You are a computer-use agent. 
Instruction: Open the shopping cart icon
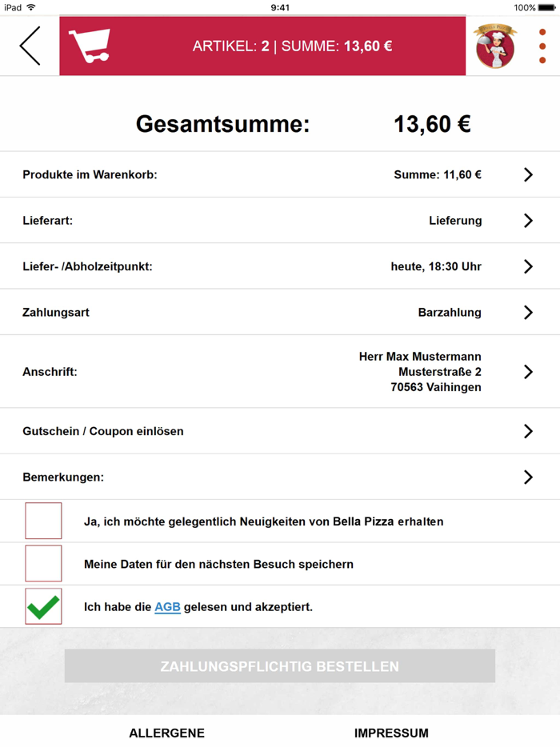coord(89,46)
